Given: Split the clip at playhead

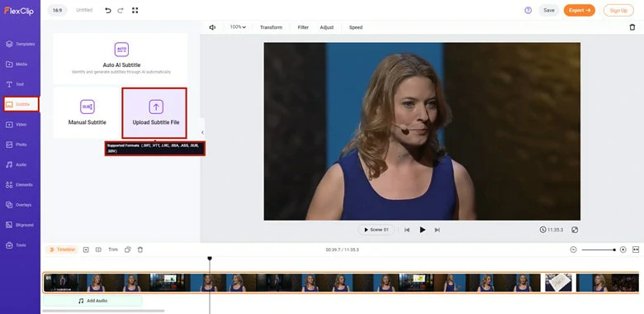Looking at the screenshot, I should (98, 250).
